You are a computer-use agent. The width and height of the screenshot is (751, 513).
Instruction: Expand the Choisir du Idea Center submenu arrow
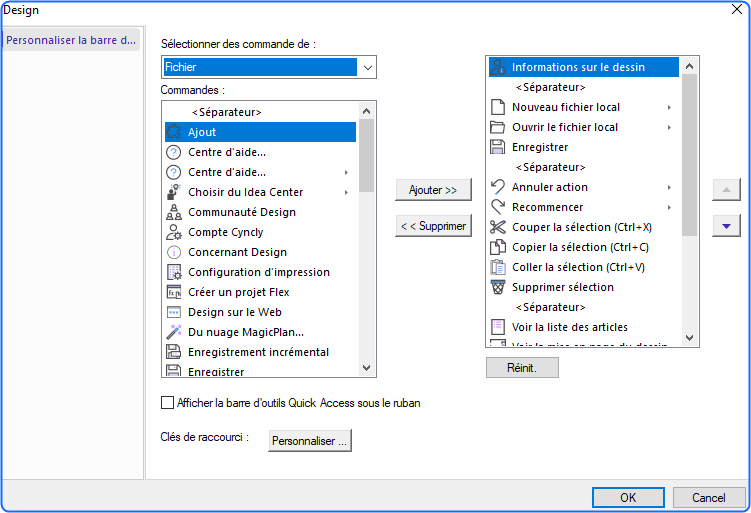(x=346, y=193)
